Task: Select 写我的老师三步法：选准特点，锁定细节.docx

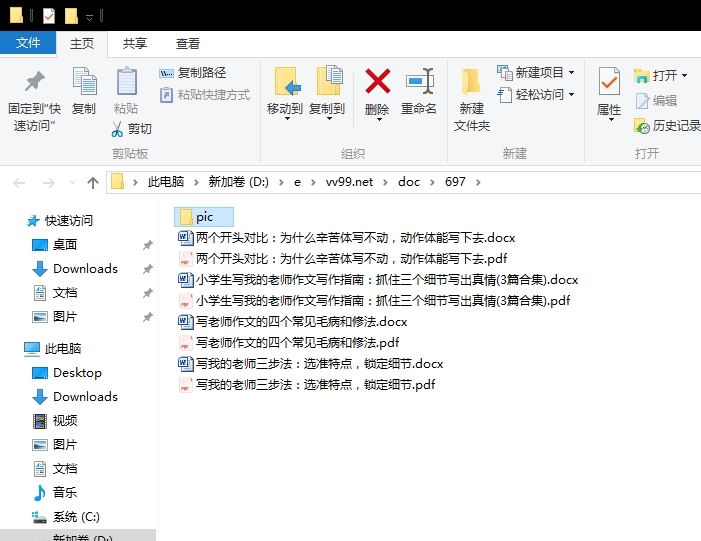Action: (311, 364)
